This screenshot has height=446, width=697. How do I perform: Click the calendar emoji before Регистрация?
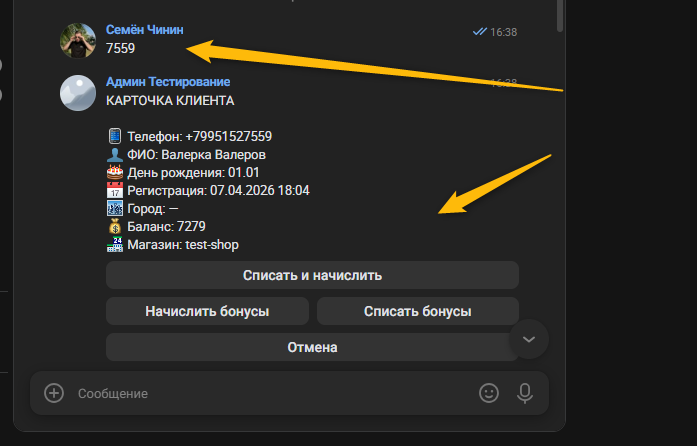[x=115, y=190]
